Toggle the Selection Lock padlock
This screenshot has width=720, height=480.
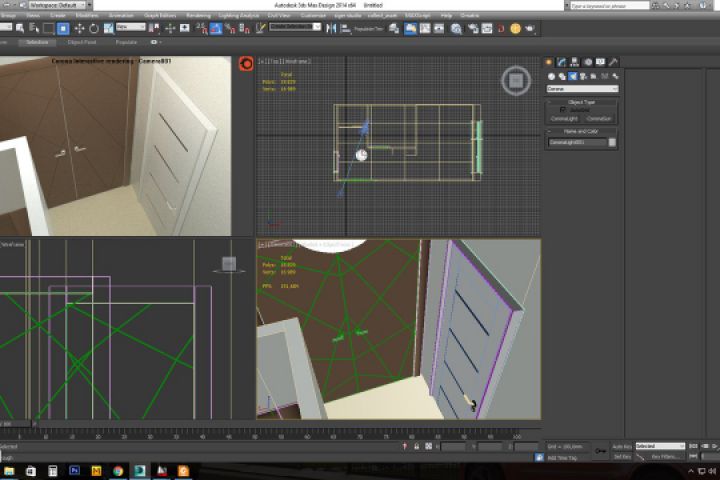(416, 446)
